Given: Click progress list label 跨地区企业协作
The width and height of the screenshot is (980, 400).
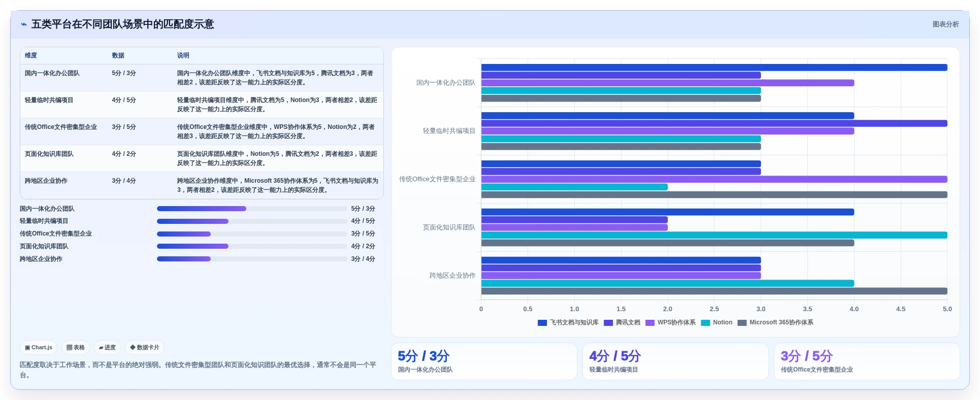Looking at the screenshot, I should tap(41, 259).
